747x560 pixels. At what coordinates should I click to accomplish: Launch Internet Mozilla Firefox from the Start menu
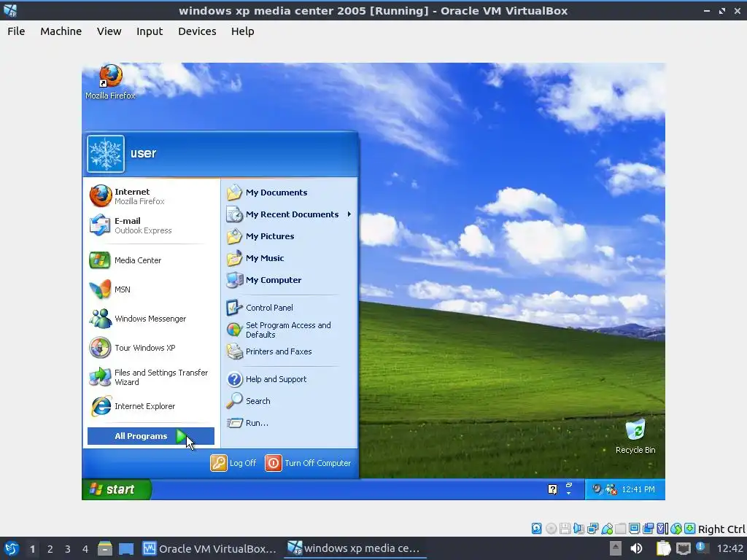pyautogui.click(x=150, y=196)
